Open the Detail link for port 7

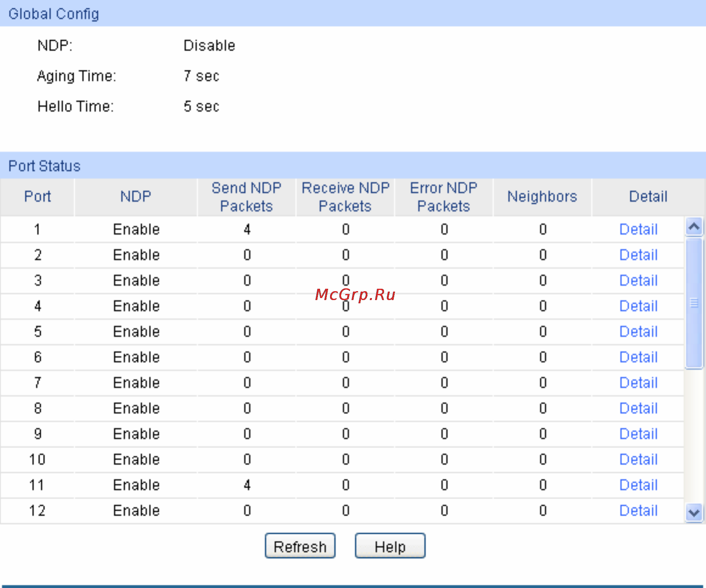pos(638,383)
